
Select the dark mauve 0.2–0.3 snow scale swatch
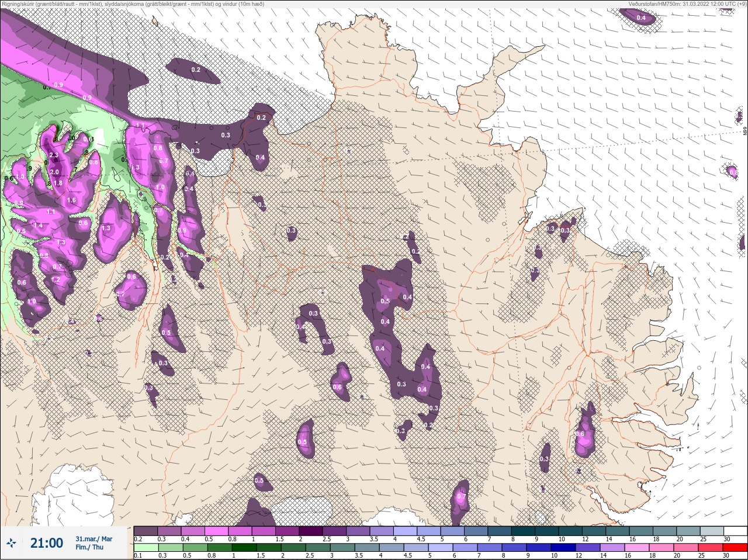pos(146,531)
